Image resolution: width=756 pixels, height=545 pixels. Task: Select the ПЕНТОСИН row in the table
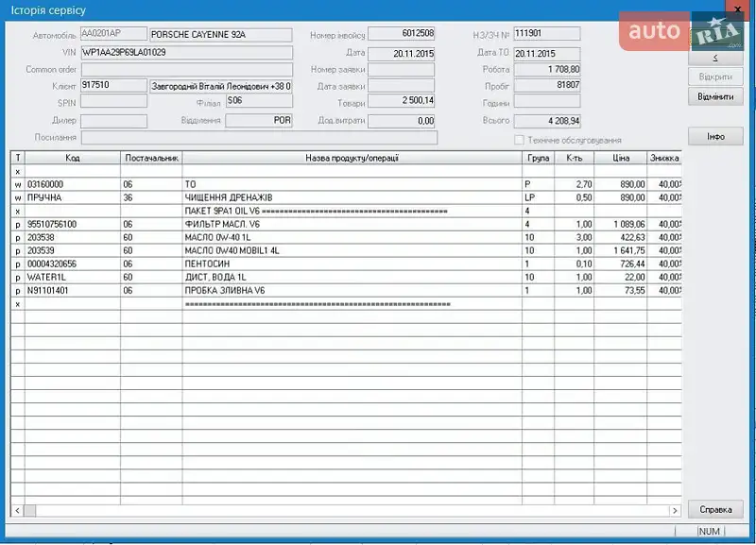(x=352, y=264)
